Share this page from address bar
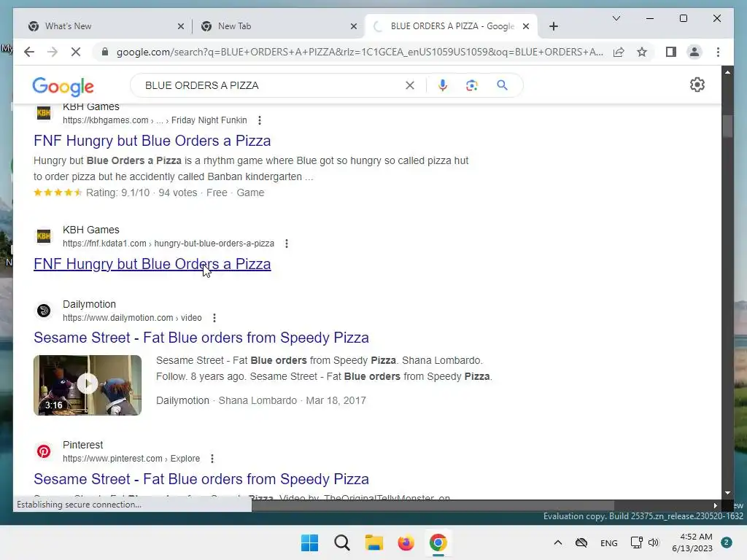Image resolution: width=747 pixels, height=560 pixels. click(619, 52)
